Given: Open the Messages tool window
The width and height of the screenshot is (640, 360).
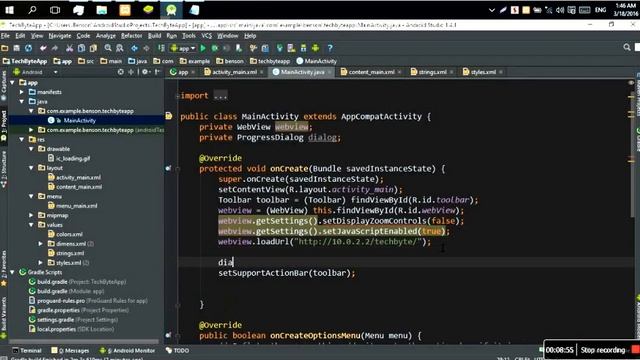Looking at the screenshot, I should tap(70, 350).
